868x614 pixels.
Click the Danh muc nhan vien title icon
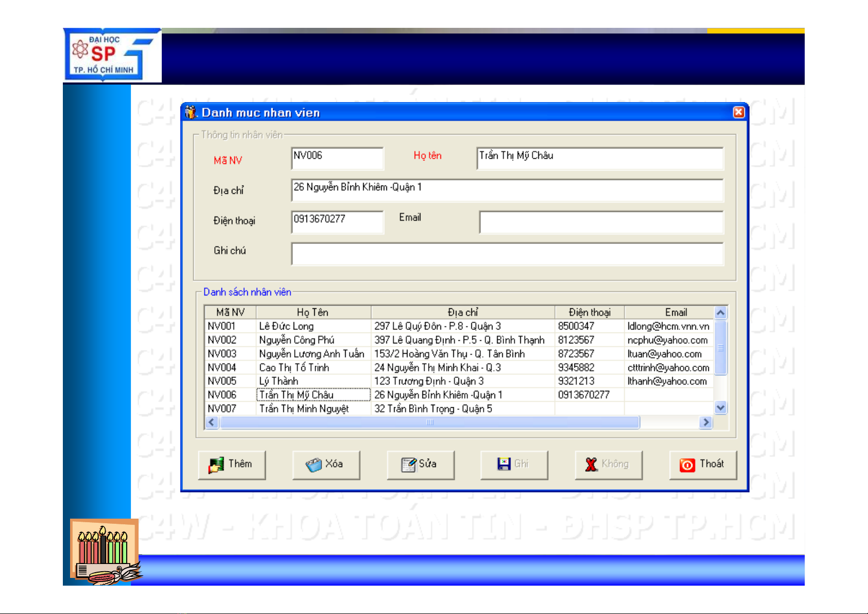[x=191, y=112]
